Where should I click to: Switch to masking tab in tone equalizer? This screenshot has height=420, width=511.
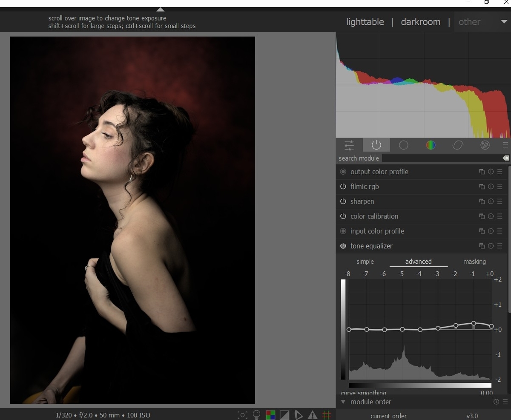click(474, 262)
